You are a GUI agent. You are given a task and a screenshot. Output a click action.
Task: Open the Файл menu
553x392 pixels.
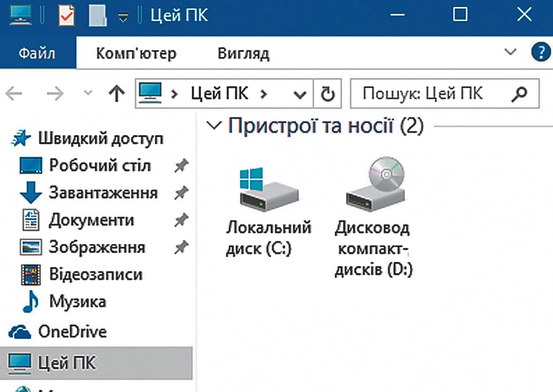click(37, 53)
